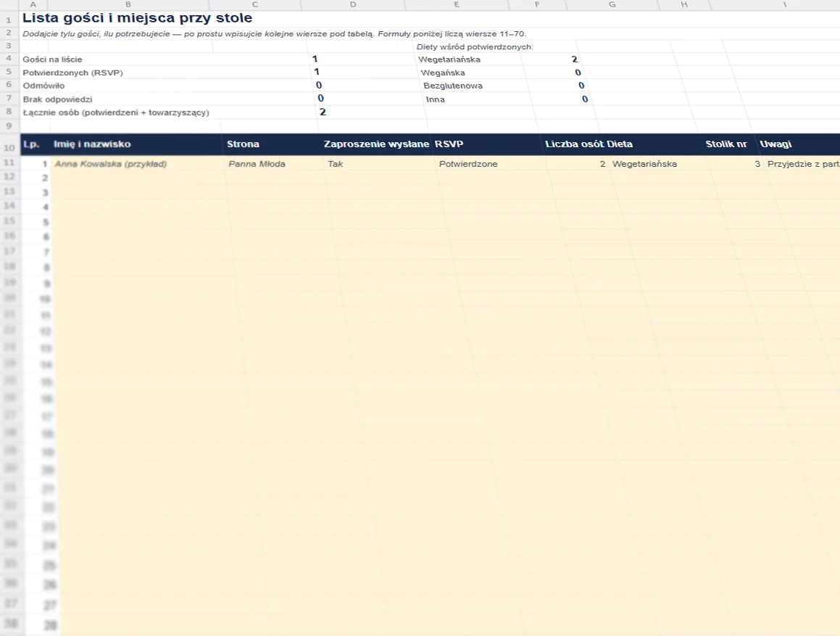Click the 'Lp.' table header
Image resolution: width=840 pixels, height=636 pixels.
31,144
